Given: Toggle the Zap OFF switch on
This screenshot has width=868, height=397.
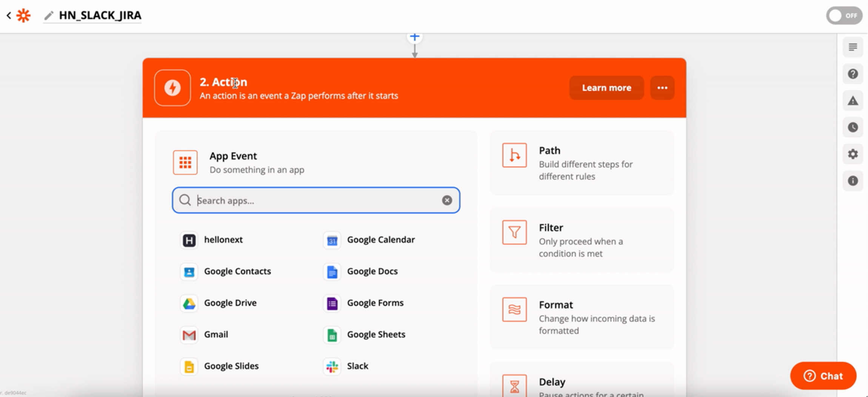Looking at the screenshot, I should [844, 15].
